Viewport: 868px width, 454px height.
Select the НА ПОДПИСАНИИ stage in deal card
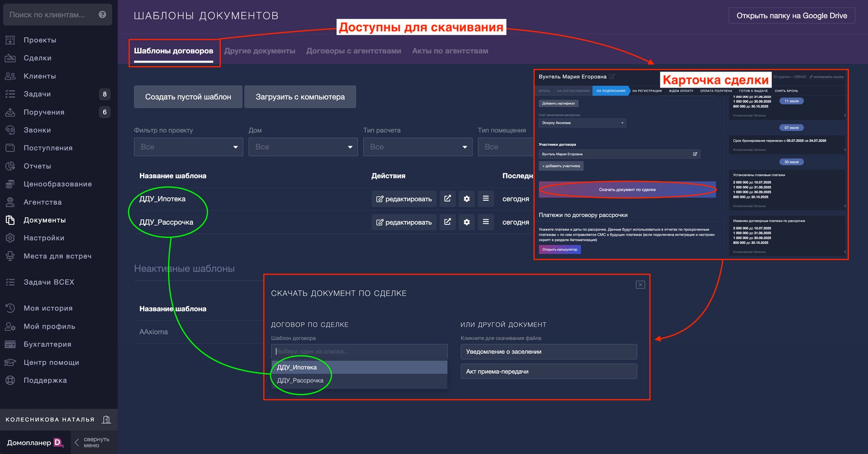point(611,91)
